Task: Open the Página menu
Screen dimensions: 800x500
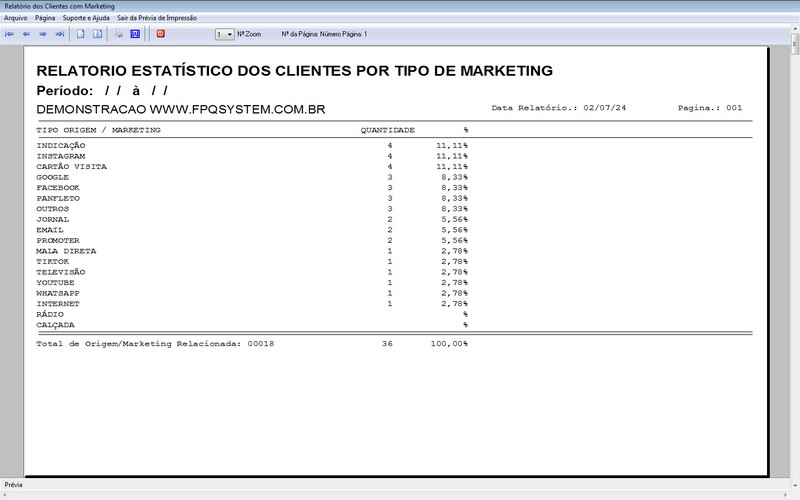Action: pos(45,18)
